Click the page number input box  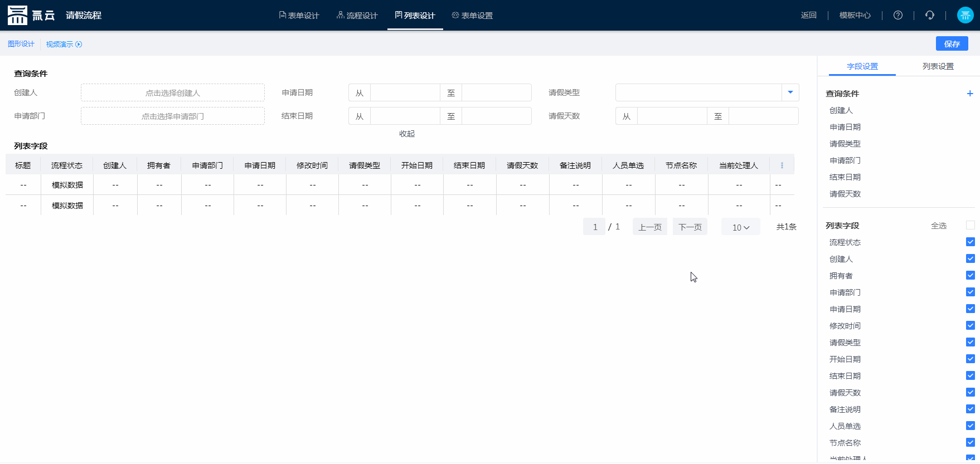pos(595,227)
